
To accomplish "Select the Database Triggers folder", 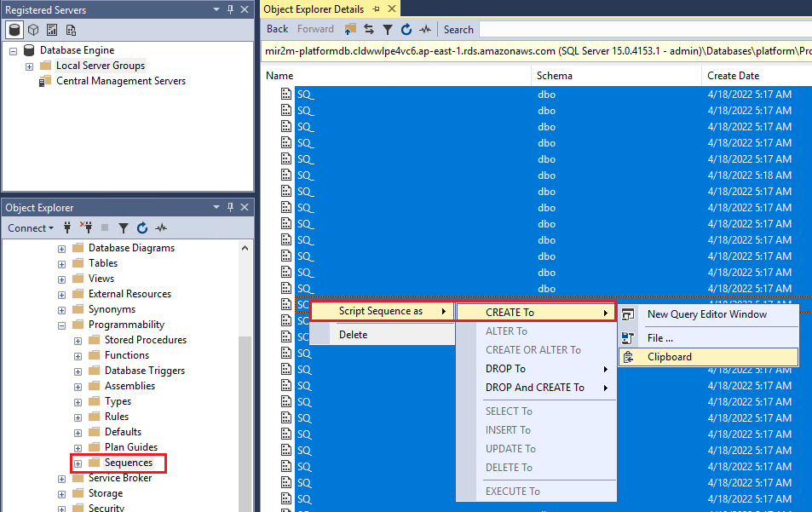I will click(x=145, y=371).
